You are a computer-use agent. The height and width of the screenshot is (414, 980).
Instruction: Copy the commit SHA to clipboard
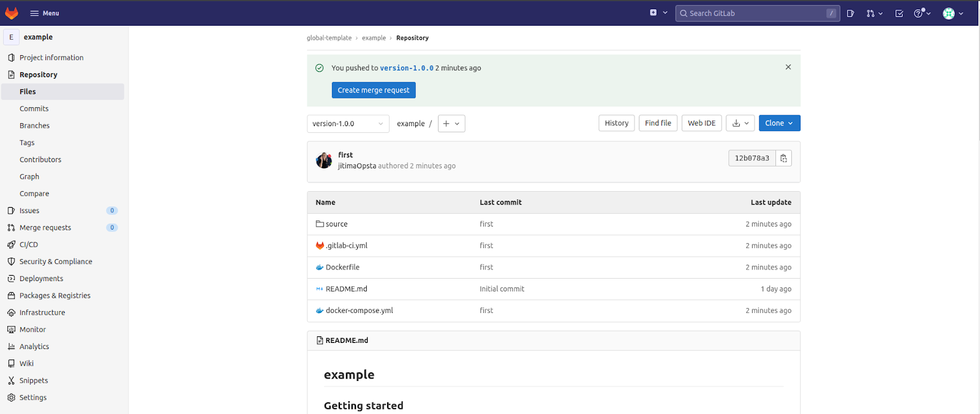tap(783, 158)
